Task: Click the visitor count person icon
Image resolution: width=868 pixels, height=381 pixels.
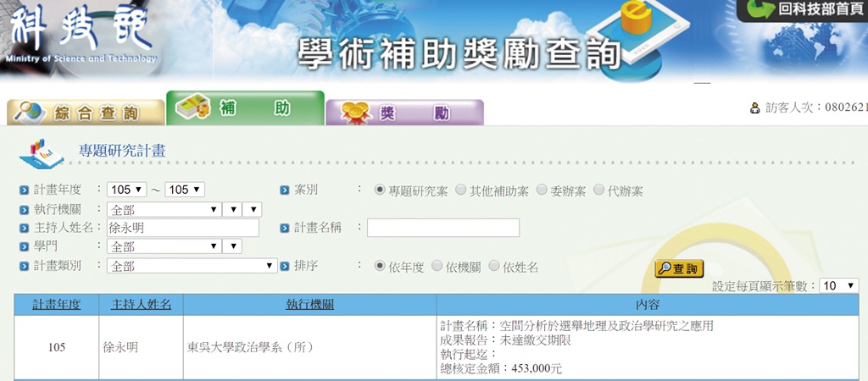Action: coord(754,108)
